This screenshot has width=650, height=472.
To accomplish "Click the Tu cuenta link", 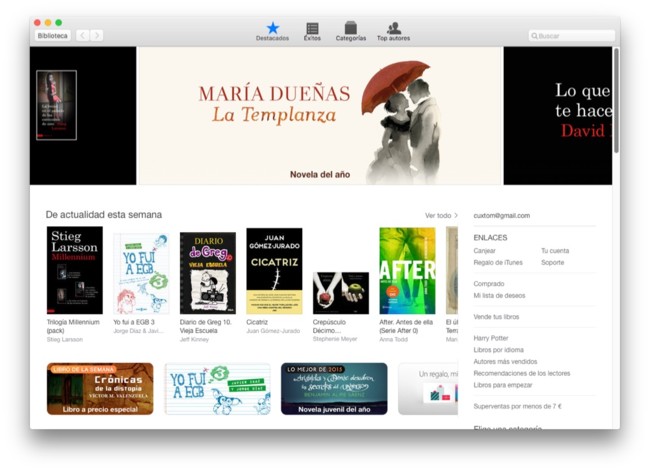I will pyautogui.click(x=555, y=251).
